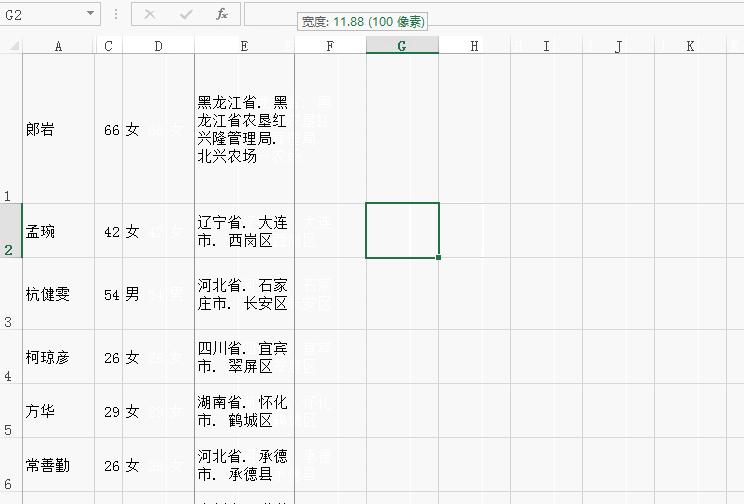Select row 1 header
This screenshot has width=744, height=504.
pyautogui.click(x=11, y=129)
